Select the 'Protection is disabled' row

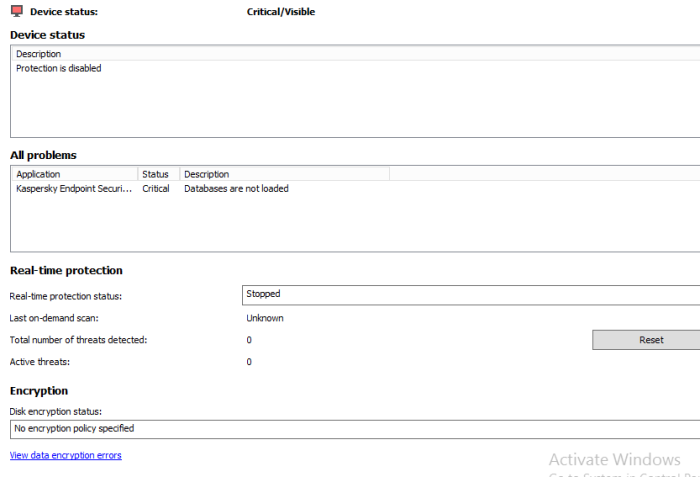(x=59, y=69)
